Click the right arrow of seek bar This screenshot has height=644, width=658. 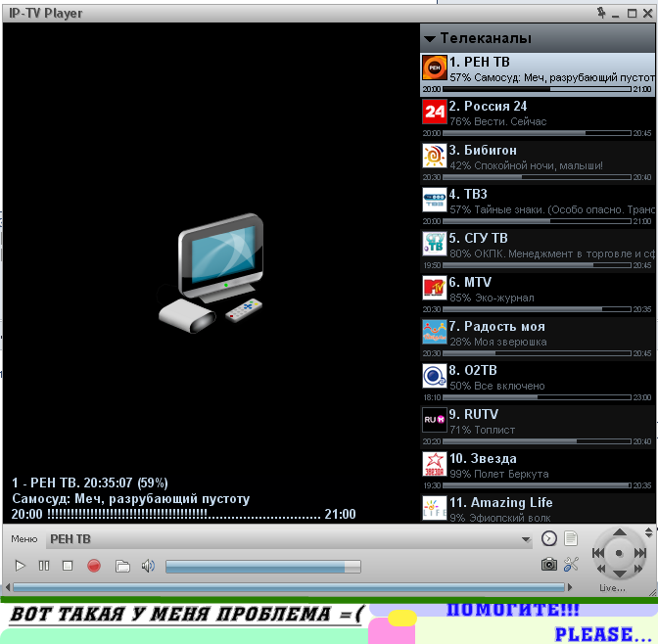click(570, 587)
